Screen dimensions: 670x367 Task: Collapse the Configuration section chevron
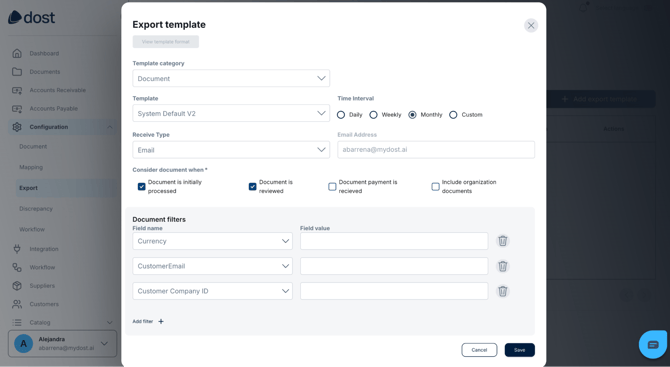[x=109, y=127]
